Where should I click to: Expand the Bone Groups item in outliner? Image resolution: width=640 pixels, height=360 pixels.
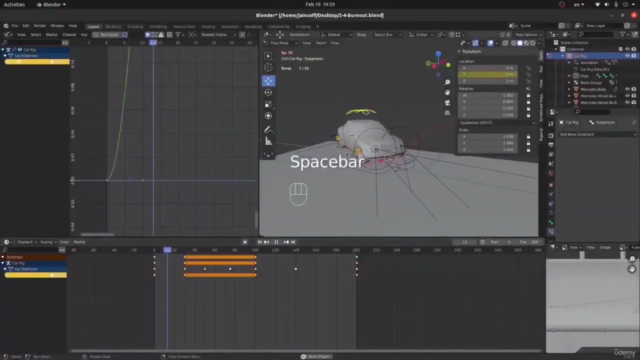569,82
